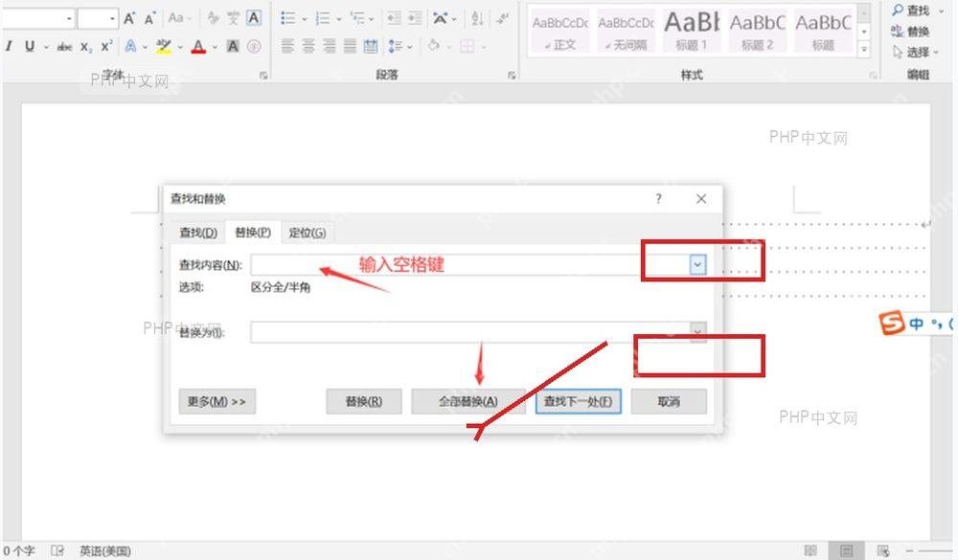Click the Text Effects icon
958x560 pixels.
pyautogui.click(x=130, y=46)
